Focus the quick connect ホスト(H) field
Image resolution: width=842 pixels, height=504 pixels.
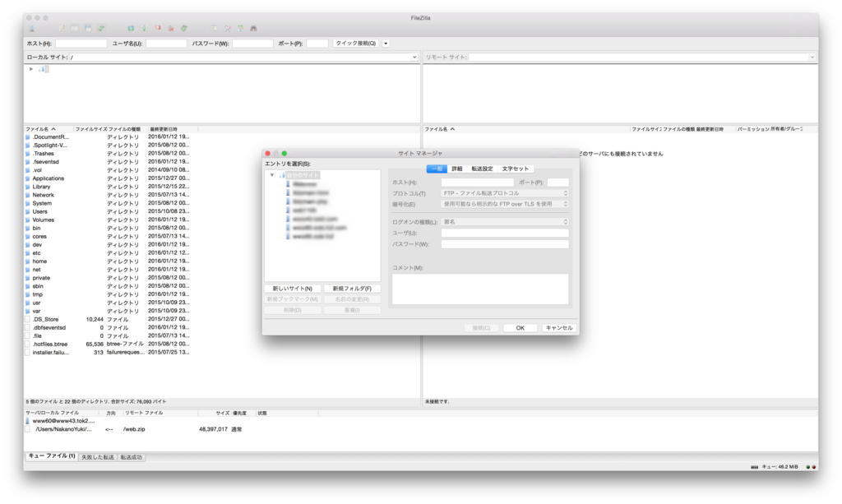[81, 44]
